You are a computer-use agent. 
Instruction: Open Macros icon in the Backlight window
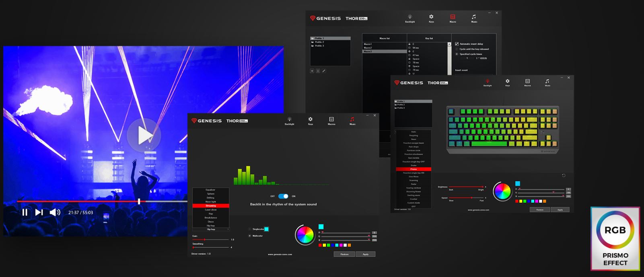(527, 82)
